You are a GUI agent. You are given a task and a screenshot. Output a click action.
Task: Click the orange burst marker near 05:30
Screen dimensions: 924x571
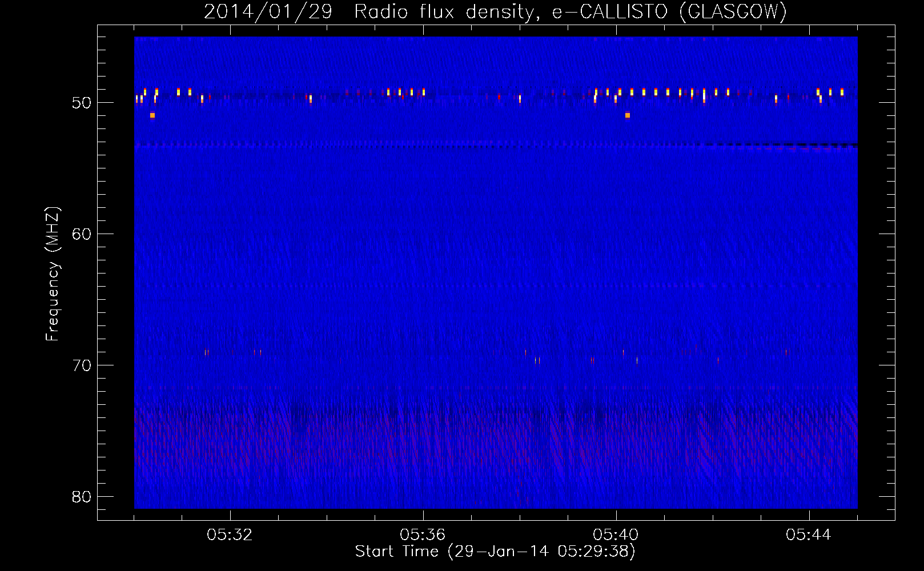(152, 115)
